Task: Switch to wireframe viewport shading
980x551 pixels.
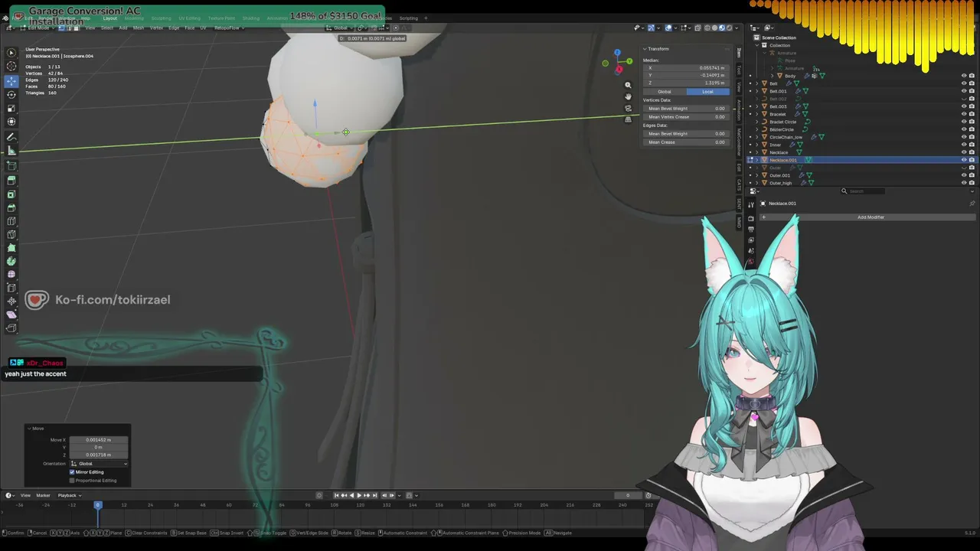Action: point(707,28)
